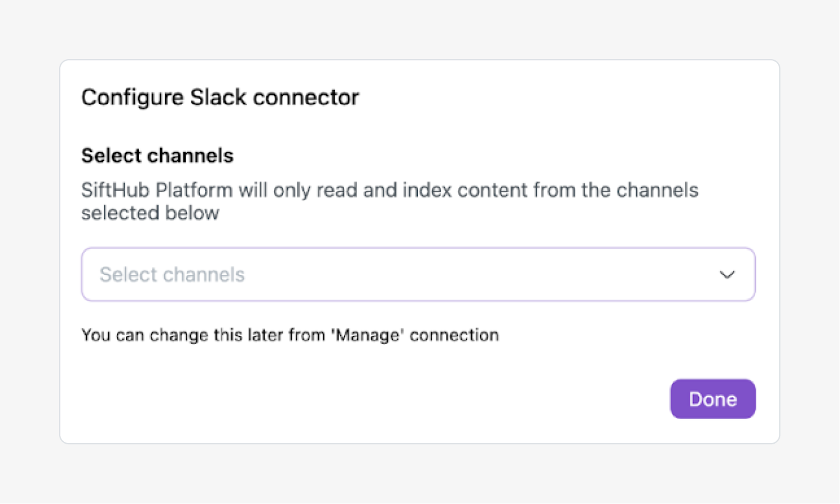840x504 pixels.
Task: Open the Select channels dropdown field
Action: point(418,274)
